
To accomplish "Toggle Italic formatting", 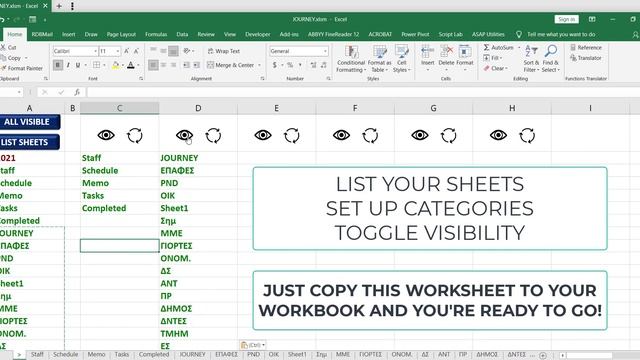I will coord(68,65).
